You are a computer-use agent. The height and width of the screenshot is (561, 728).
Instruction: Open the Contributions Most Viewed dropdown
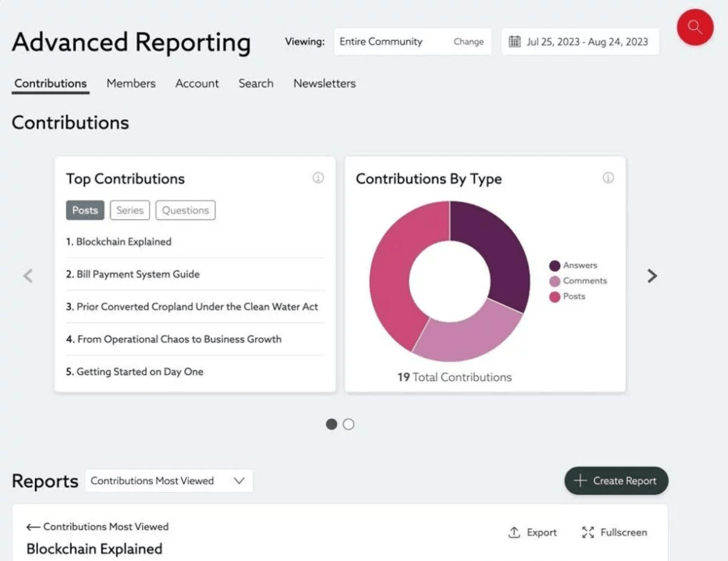(x=169, y=481)
